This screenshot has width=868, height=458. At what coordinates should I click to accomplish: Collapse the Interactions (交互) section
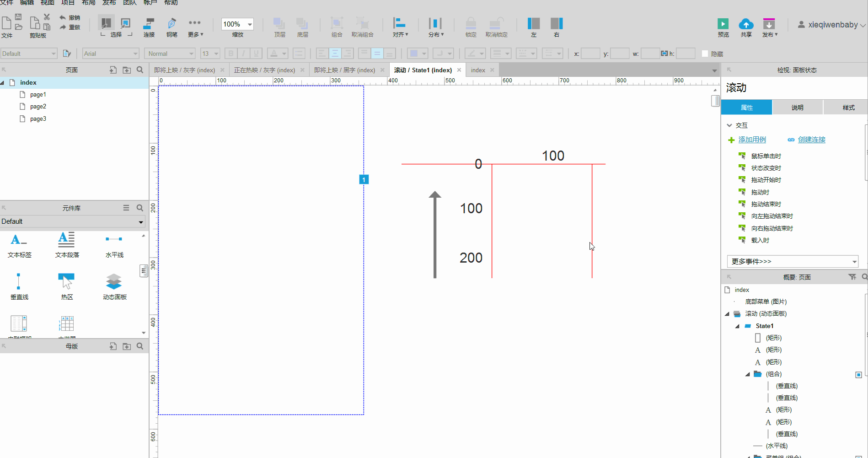(x=729, y=125)
